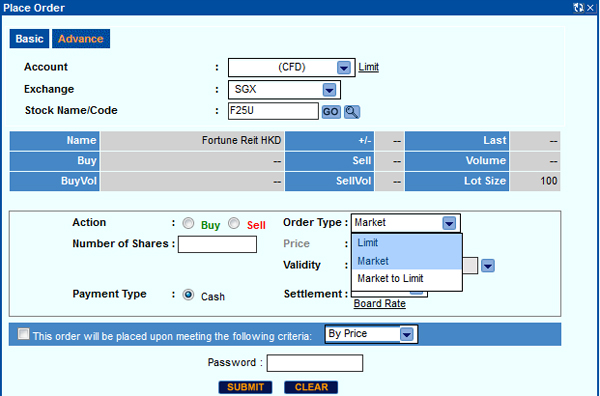Open the Validity dropdown arrow
600x396 pixels.
point(488,265)
